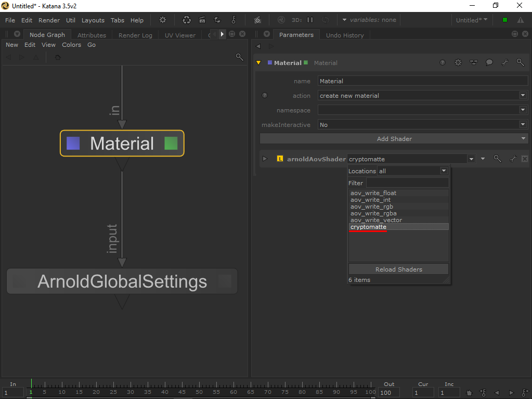Toggle the blue view square on Material node
The width and height of the screenshot is (532, 399).
pos(73,144)
